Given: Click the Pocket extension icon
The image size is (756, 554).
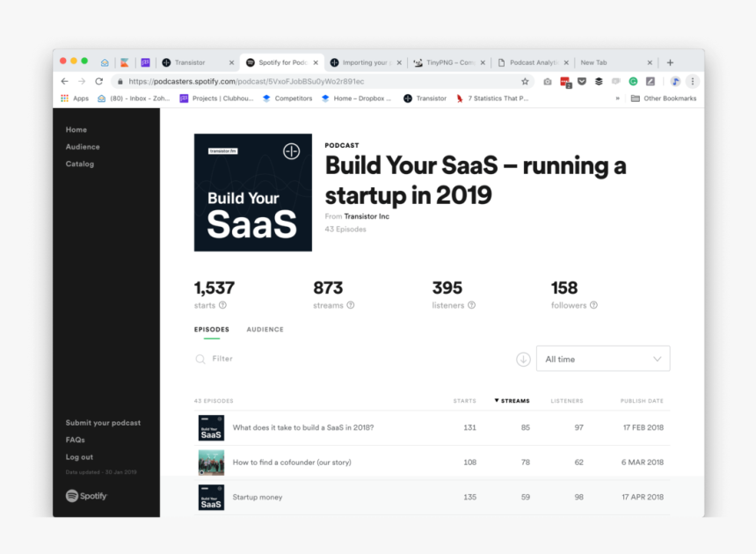Looking at the screenshot, I should click(x=582, y=79).
